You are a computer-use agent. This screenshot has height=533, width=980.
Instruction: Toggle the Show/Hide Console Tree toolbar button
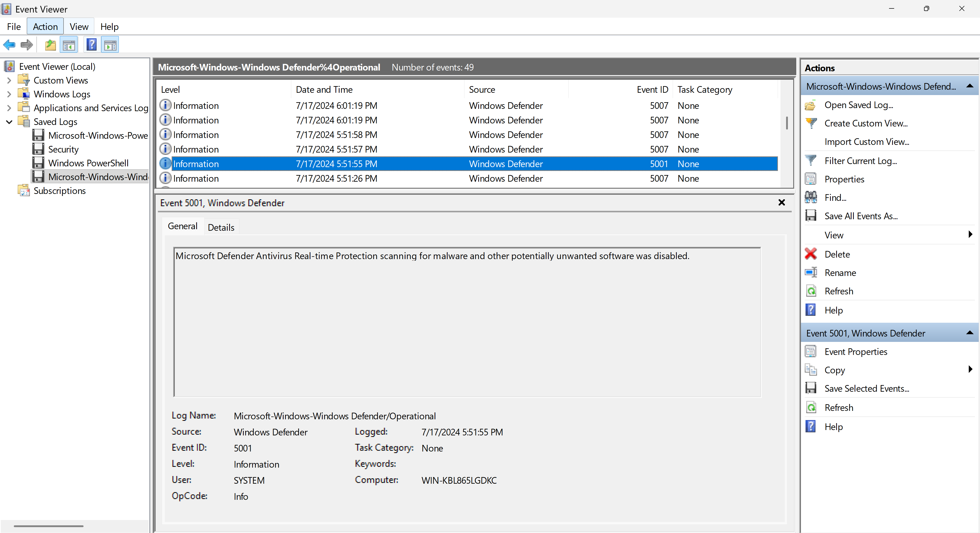(69, 44)
